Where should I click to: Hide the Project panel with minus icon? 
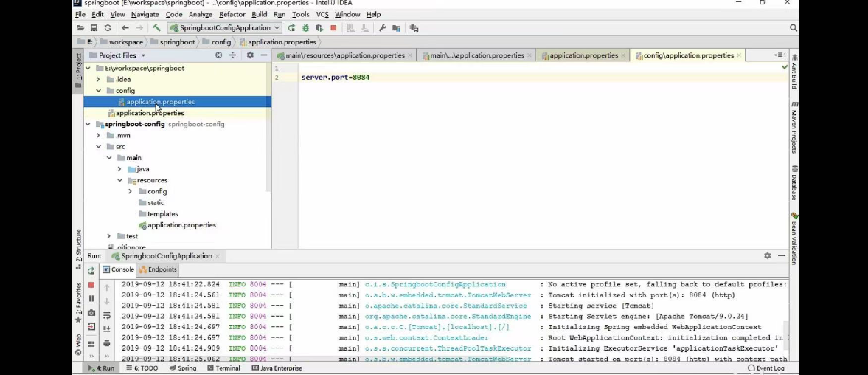(x=264, y=55)
